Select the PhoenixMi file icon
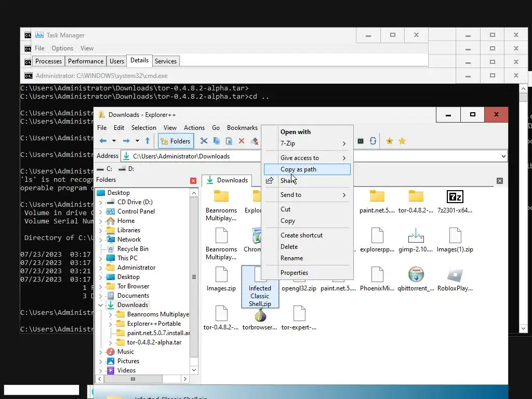This screenshot has height=399, width=532. [377, 280]
